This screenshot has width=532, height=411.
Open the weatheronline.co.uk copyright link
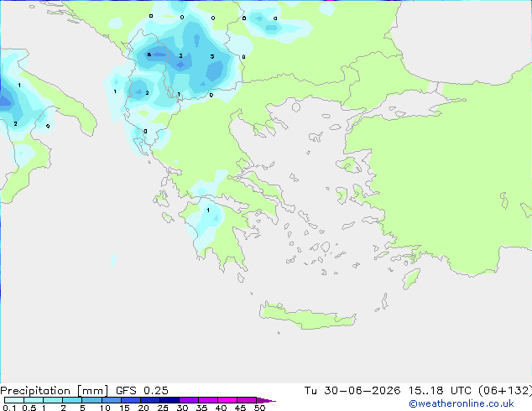[462, 403]
